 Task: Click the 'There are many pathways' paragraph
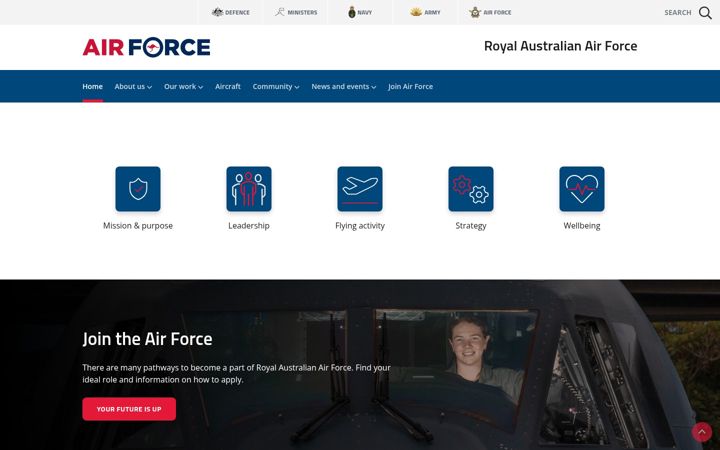coord(236,373)
